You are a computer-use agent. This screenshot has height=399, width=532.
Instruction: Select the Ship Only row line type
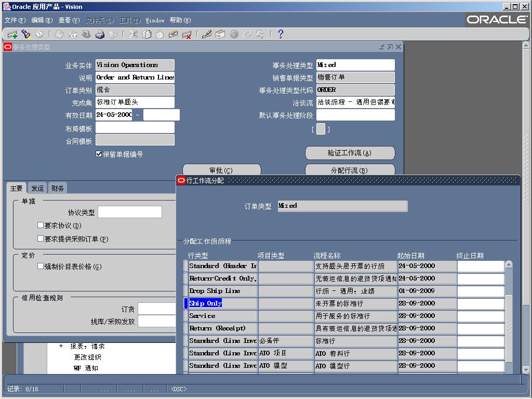[x=222, y=303]
